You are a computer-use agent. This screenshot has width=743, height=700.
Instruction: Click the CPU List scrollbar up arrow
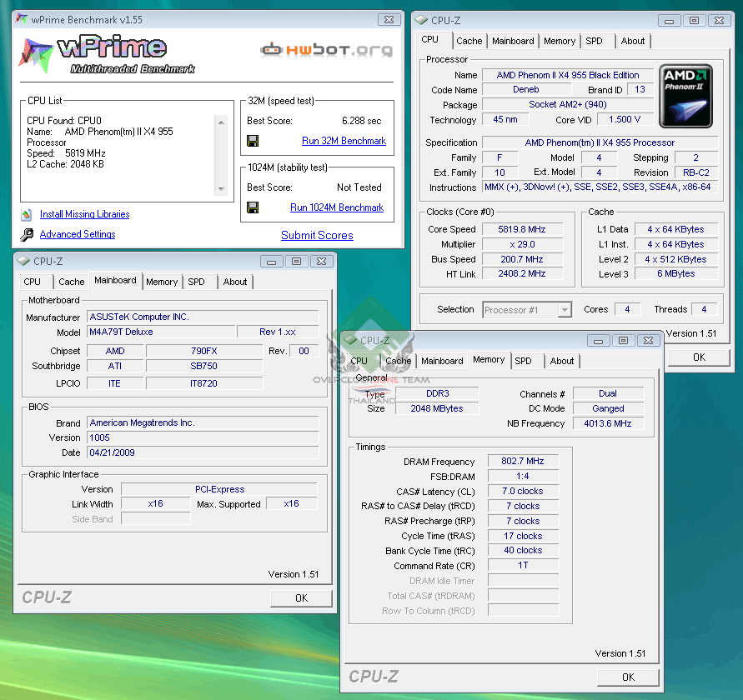pos(221,122)
